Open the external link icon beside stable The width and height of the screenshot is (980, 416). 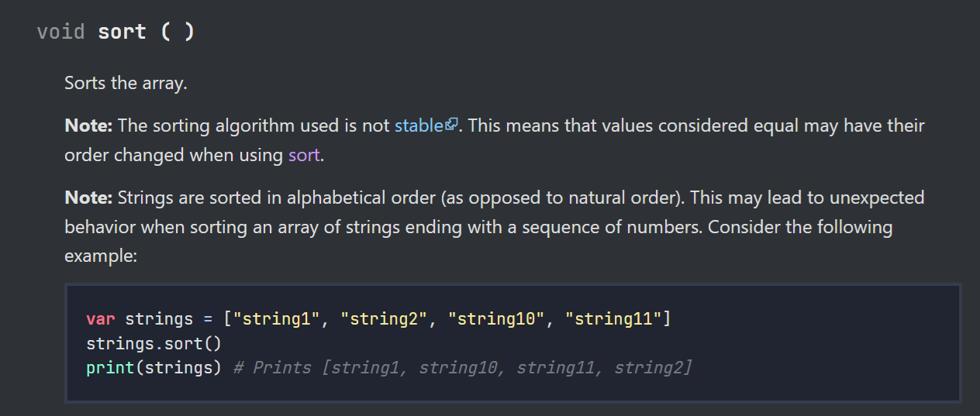[452, 125]
